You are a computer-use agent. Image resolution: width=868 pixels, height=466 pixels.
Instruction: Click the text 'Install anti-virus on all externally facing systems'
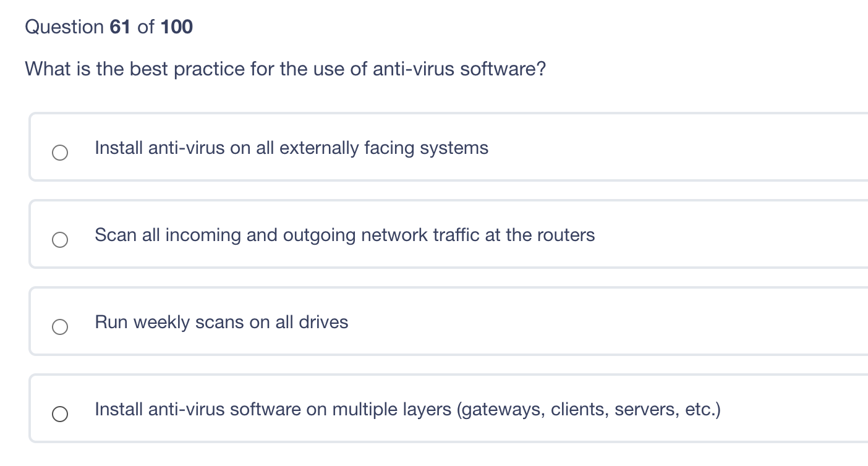291,148
